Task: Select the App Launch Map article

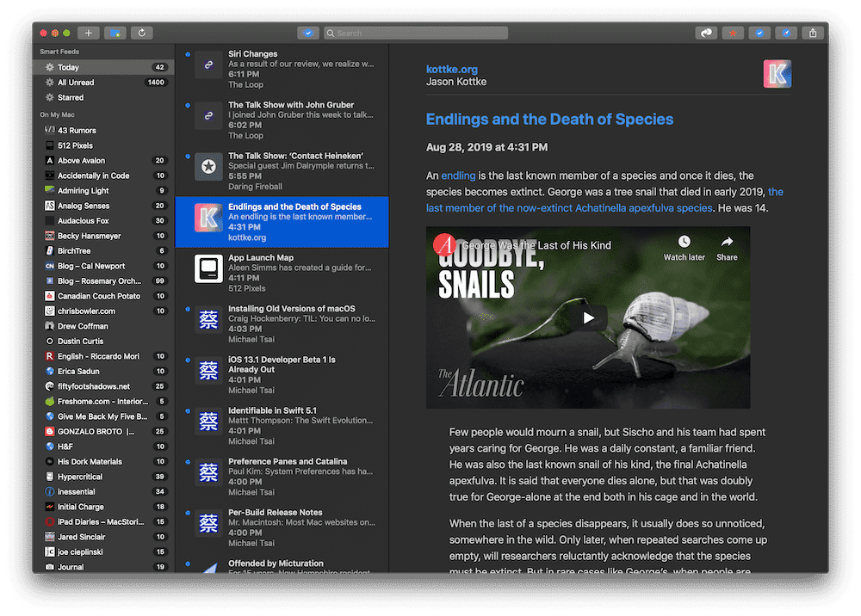Action: click(282, 274)
